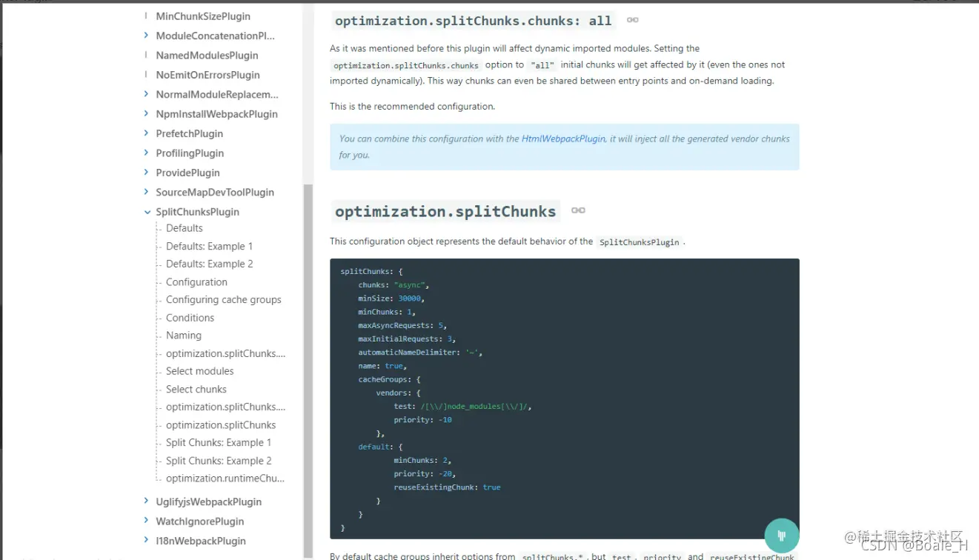
Task: Go to Defaults: Example 2 subsection
Action: click(210, 264)
